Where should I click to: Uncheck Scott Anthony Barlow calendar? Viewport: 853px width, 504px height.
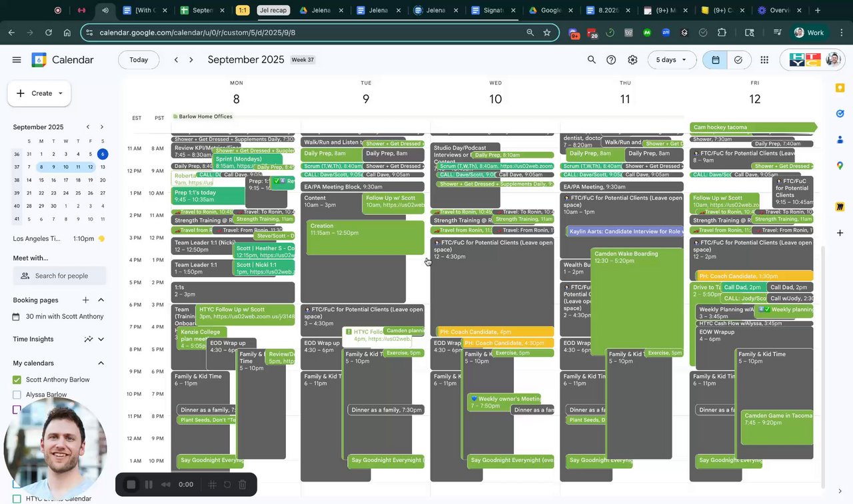[x=17, y=379]
